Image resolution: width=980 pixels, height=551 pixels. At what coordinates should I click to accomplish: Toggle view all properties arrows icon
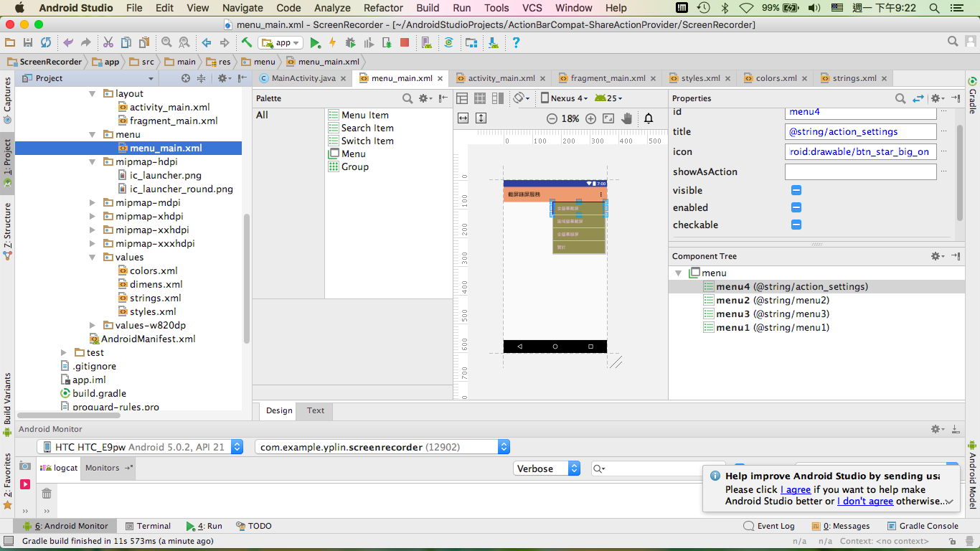click(x=918, y=98)
